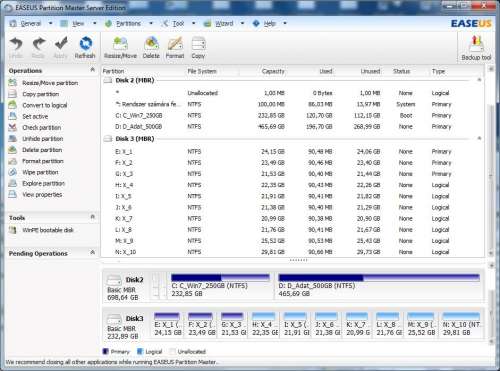Image resolution: width=500 pixels, height=371 pixels.
Task: Click the Primary legend color swatch
Action: click(x=105, y=351)
